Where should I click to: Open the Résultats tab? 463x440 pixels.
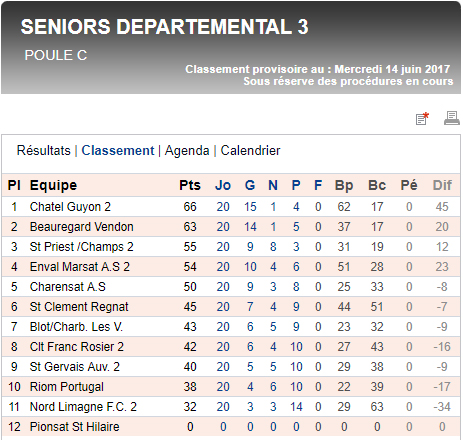click(x=44, y=151)
